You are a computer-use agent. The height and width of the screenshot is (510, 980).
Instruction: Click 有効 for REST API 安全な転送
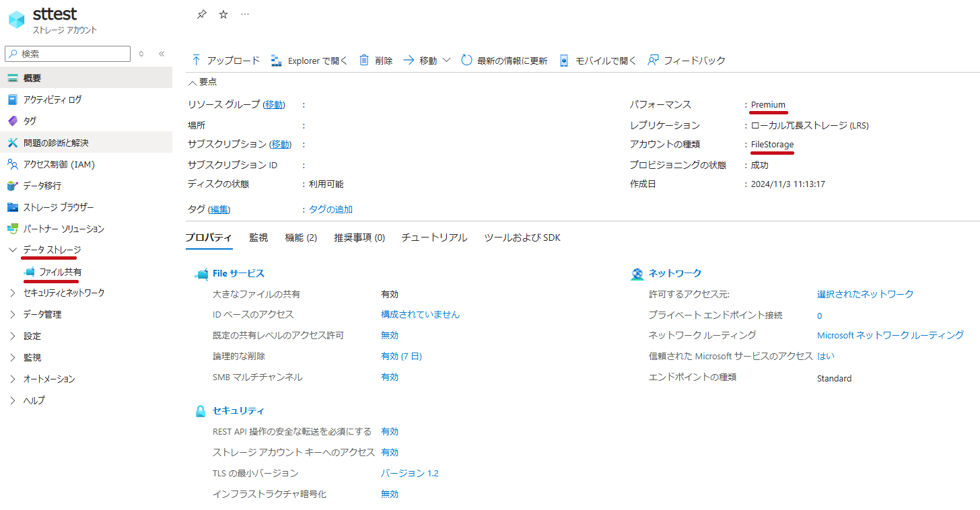click(390, 431)
